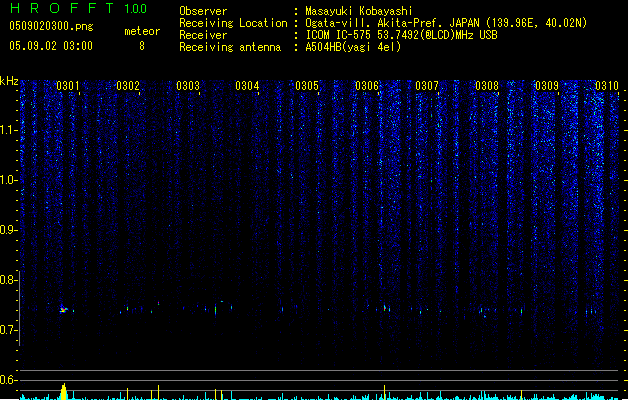This screenshot has height=400, width=629.
Task: Click the meteor count label
Action: [x=142, y=31]
